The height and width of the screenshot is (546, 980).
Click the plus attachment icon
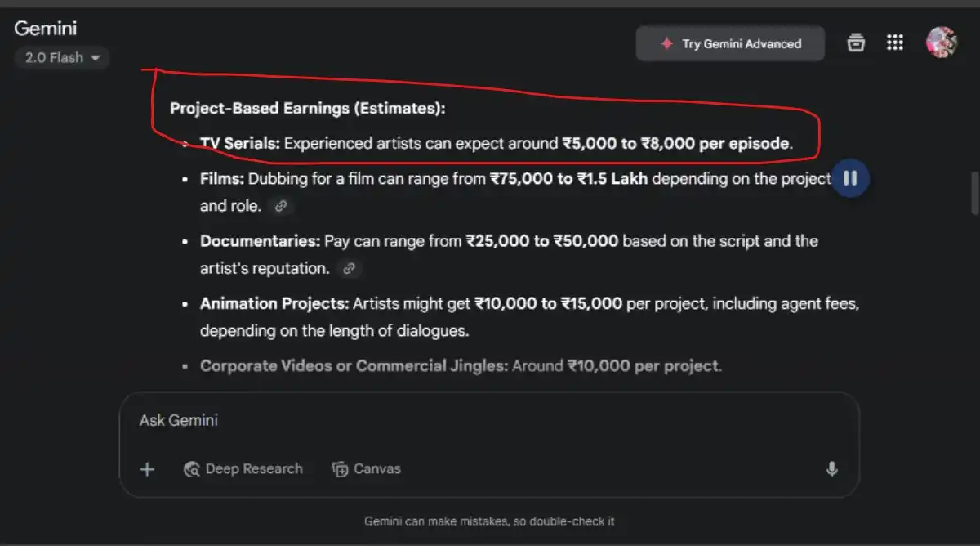coord(147,469)
